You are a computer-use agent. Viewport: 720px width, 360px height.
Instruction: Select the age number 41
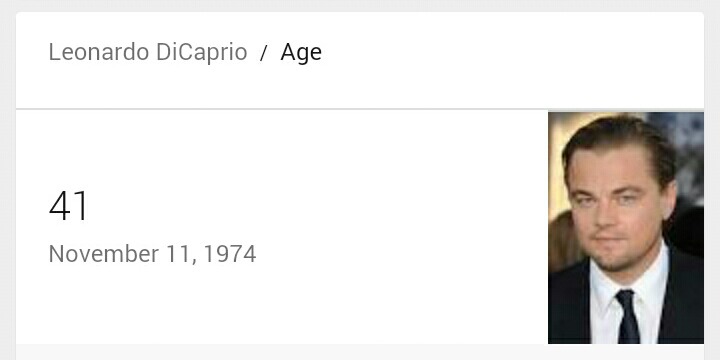(x=68, y=206)
